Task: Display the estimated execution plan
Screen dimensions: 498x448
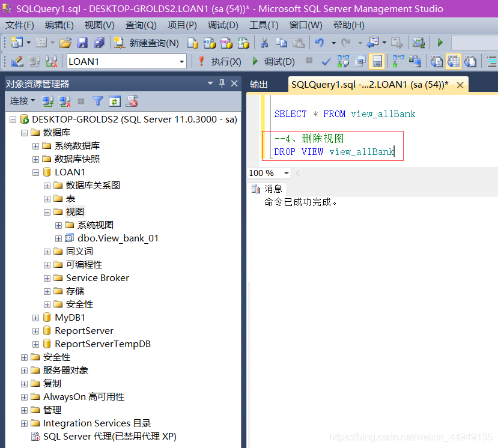Action: point(343,61)
